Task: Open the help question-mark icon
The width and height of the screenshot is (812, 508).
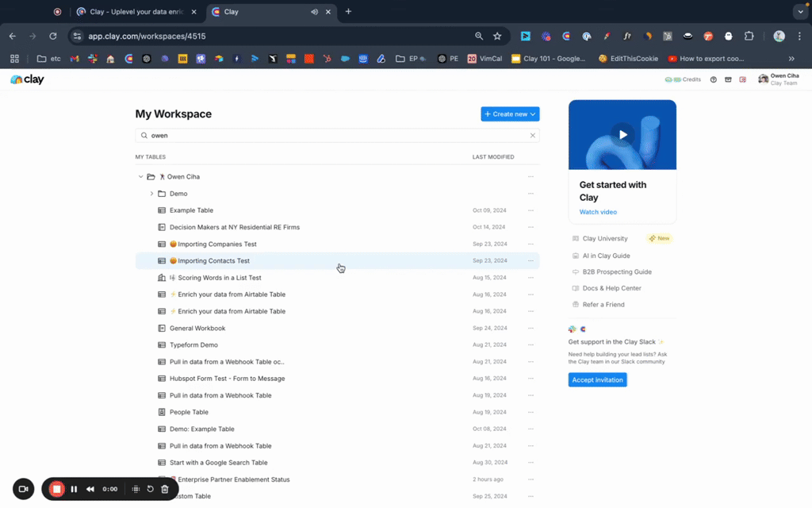Action: pos(713,79)
